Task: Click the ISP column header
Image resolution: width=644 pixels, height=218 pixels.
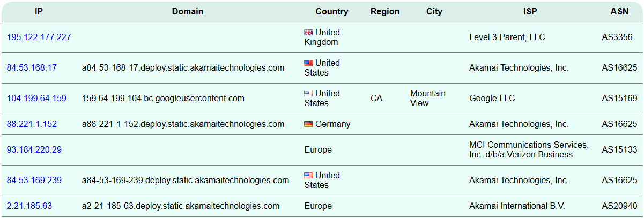Action: (530, 12)
